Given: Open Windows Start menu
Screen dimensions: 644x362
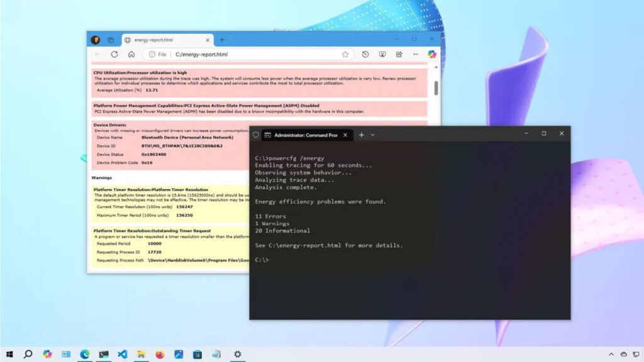Looking at the screenshot, I should [x=9, y=354].
